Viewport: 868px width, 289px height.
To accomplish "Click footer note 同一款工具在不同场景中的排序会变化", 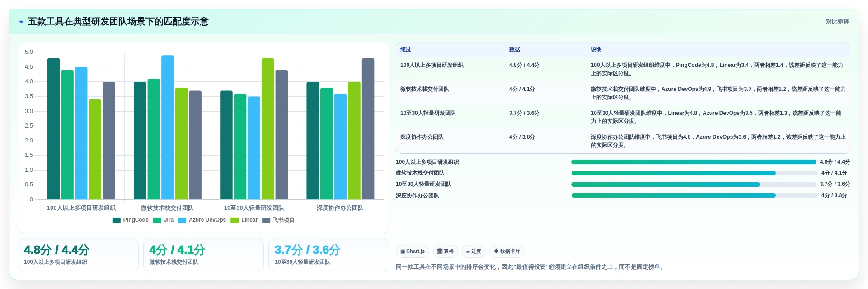I will tap(531, 267).
